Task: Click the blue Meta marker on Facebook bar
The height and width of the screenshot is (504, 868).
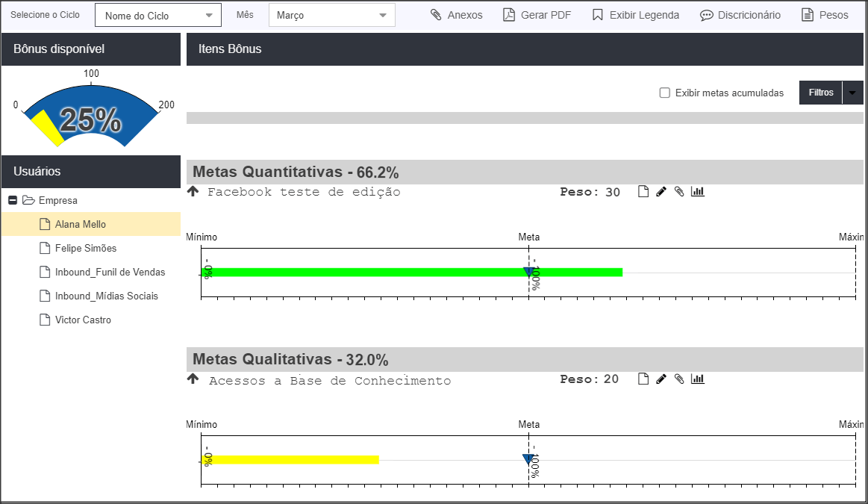Action: tap(528, 271)
